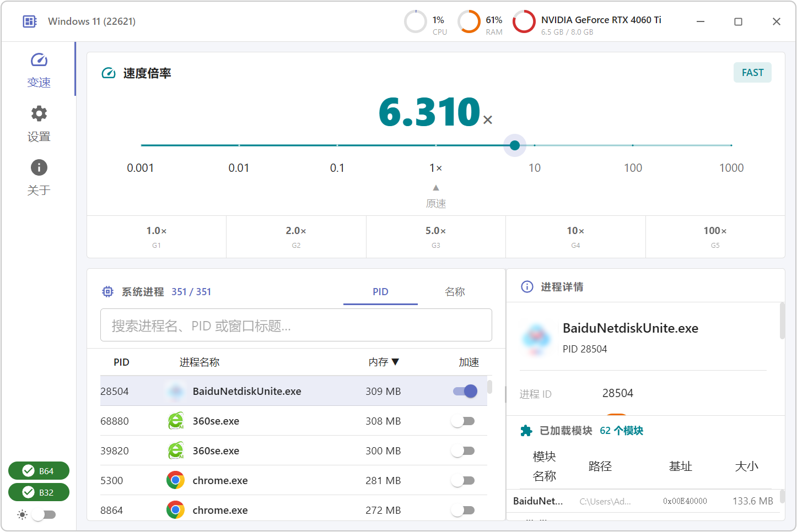
Task: Select the chrome.exe process with 272 MB
Action: tap(294, 511)
